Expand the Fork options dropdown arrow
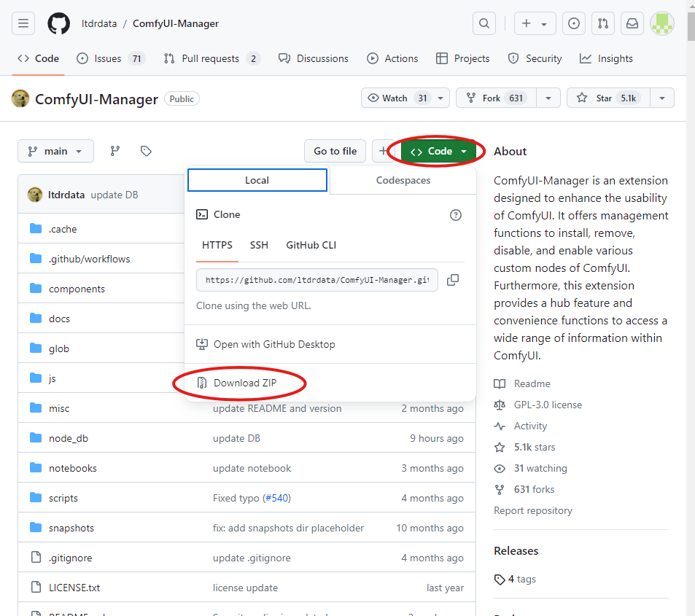The width and height of the screenshot is (695, 616). coord(548,98)
